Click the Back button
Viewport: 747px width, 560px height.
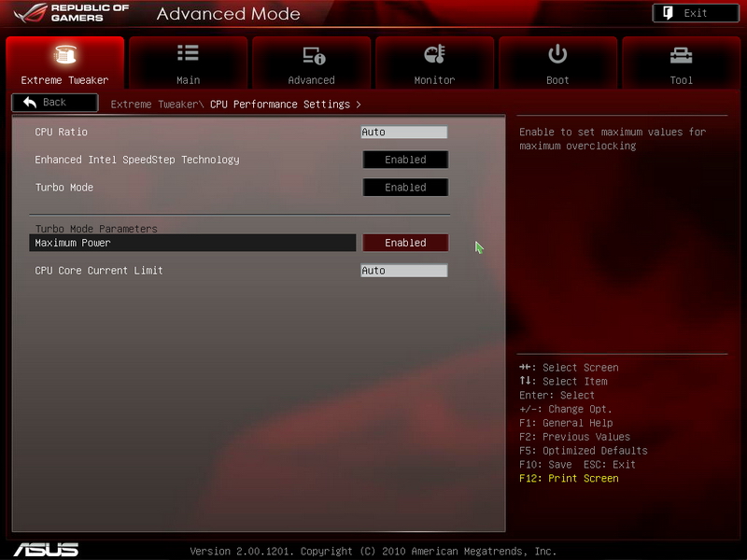[x=55, y=103]
